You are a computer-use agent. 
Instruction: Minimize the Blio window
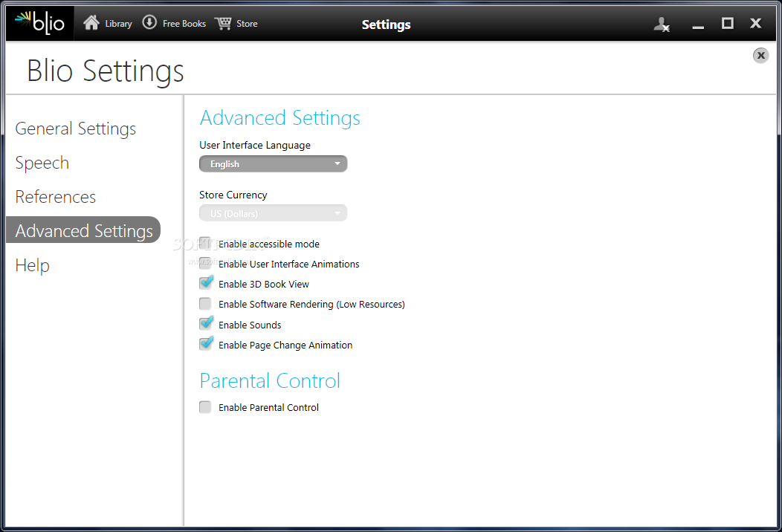point(698,27)
